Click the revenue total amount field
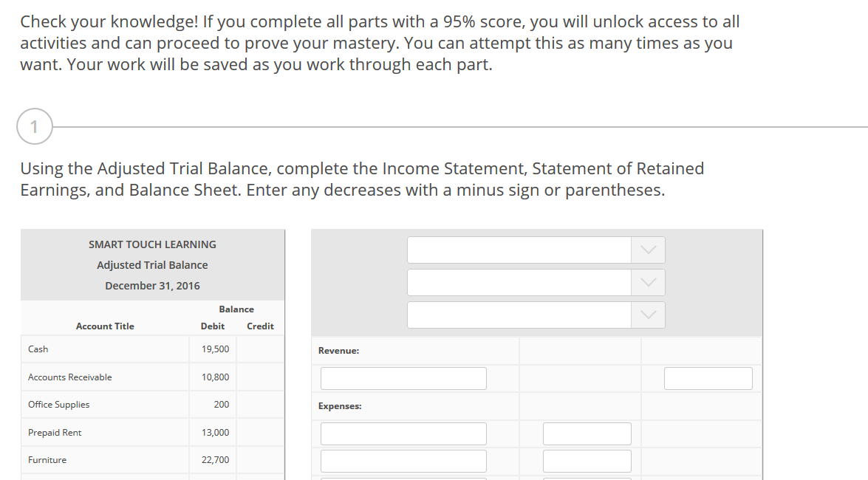The image size is (868, 480). 708,377
